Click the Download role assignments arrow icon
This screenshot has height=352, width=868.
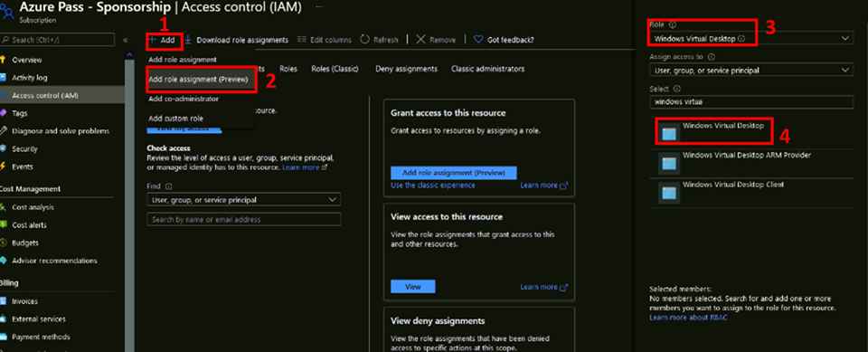point(188,40)
